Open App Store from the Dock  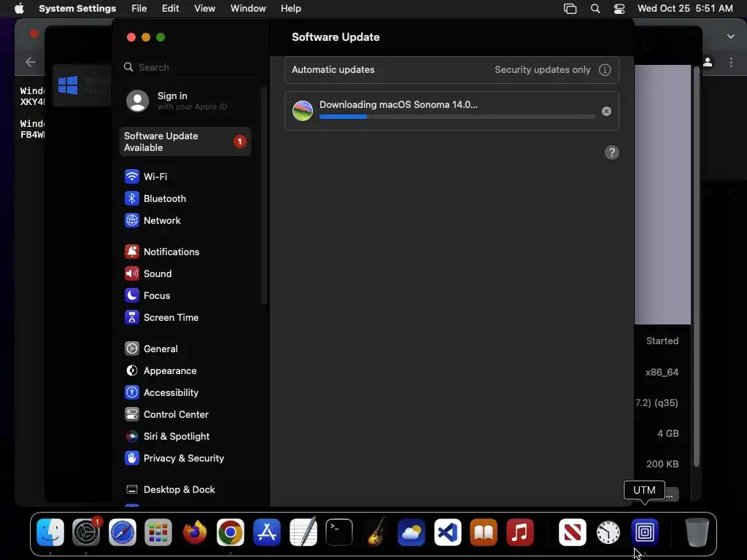[x=267, y=532]
